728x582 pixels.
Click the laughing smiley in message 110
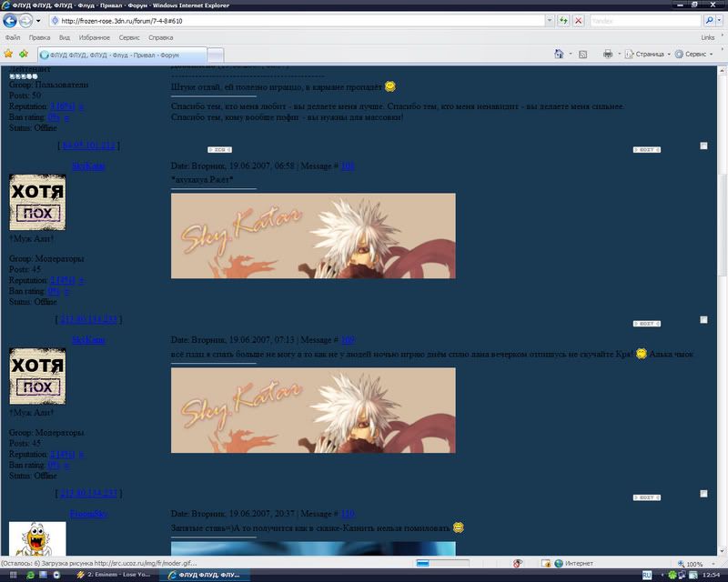click(458, 527)
